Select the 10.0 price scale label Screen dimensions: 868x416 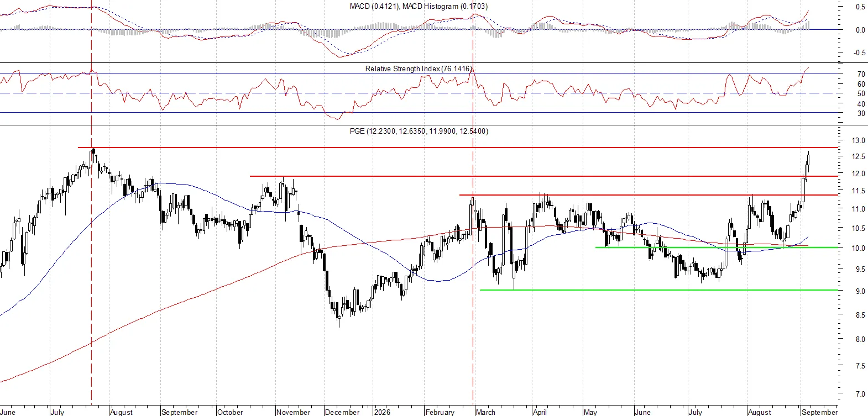[x=858, y=248]
